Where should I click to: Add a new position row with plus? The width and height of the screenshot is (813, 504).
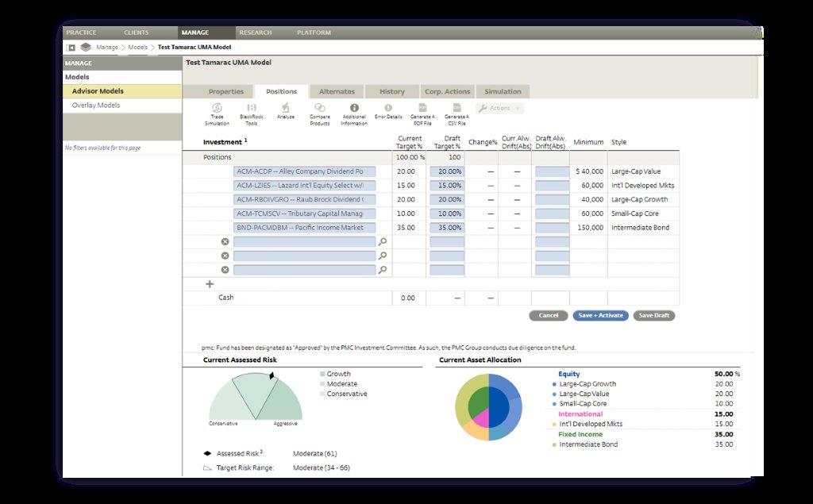coord(210,283)
